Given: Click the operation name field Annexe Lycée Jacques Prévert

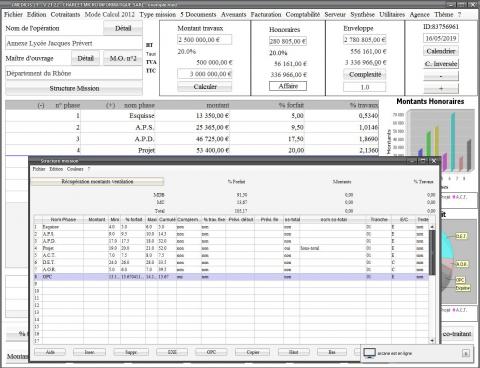Looking at the screenshot, I should point(74,43).
